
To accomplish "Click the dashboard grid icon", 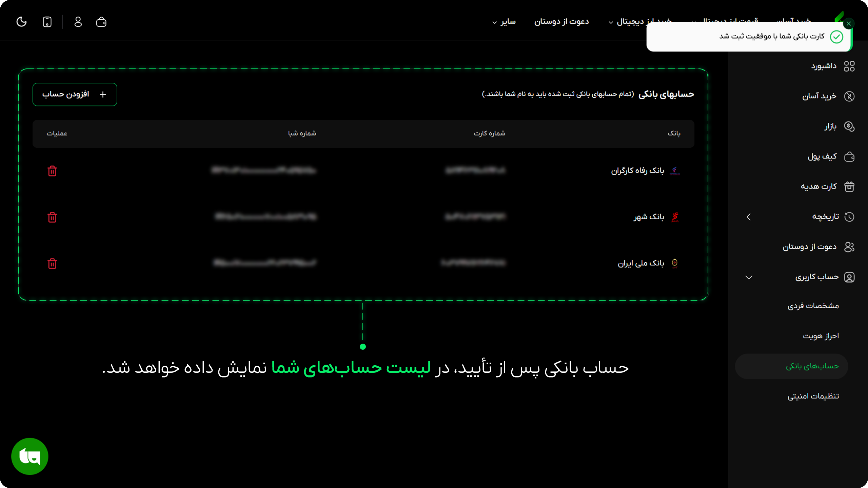I will 849,66.
